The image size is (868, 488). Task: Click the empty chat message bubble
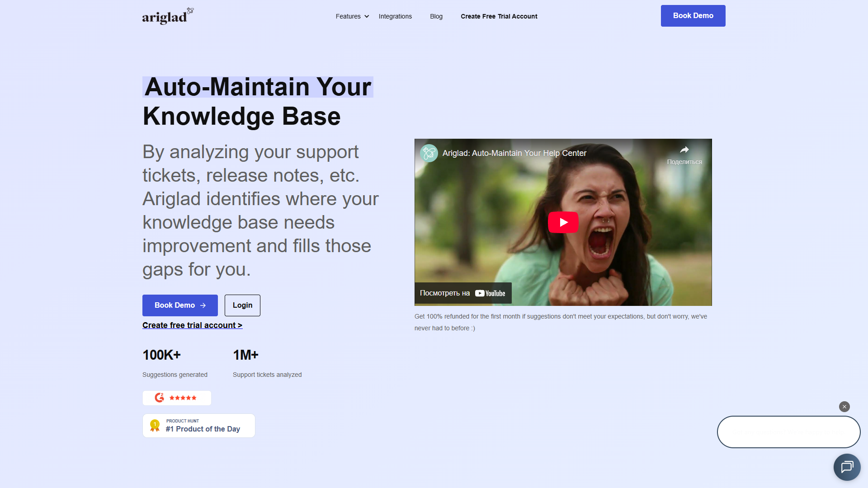[788, 432]
